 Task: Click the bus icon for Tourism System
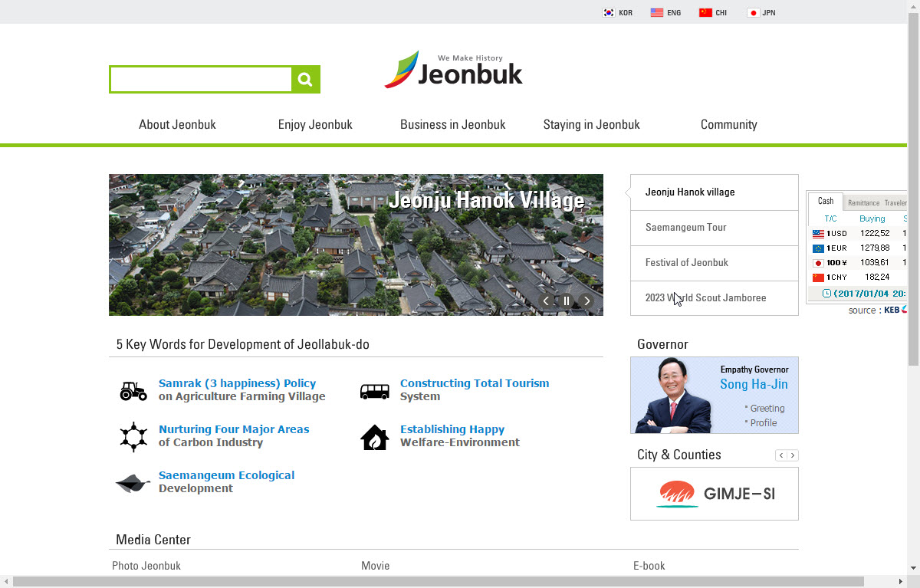tap(374, 391)
